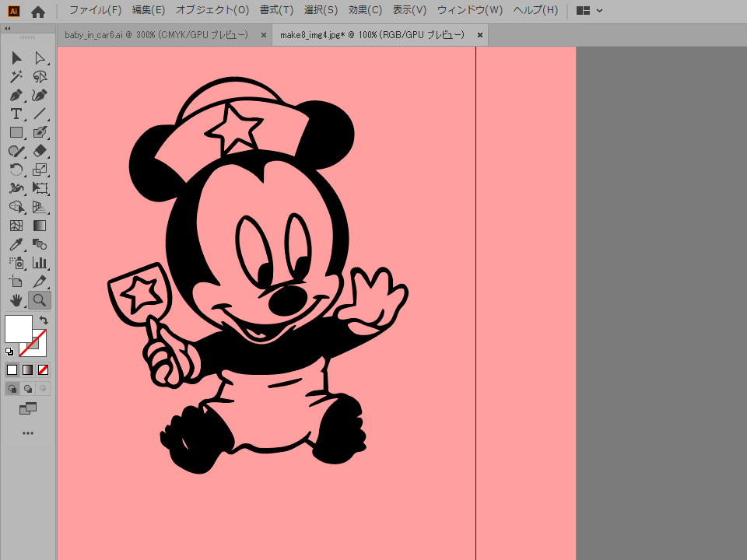Select the Symbol Sprayer tool

click(16, 263)
